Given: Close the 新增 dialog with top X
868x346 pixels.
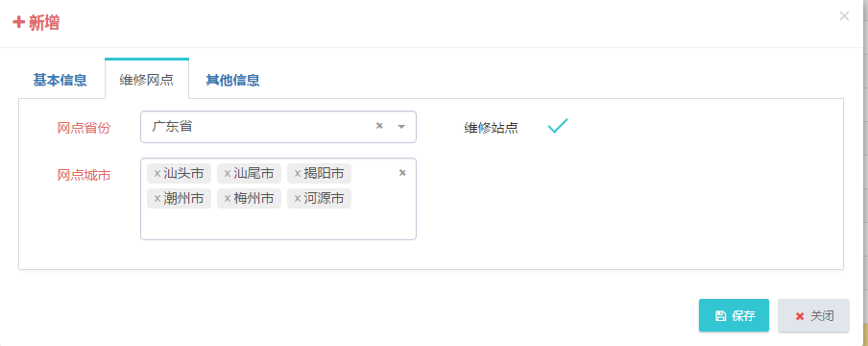Looking at the screenshot, I should 844,16.
